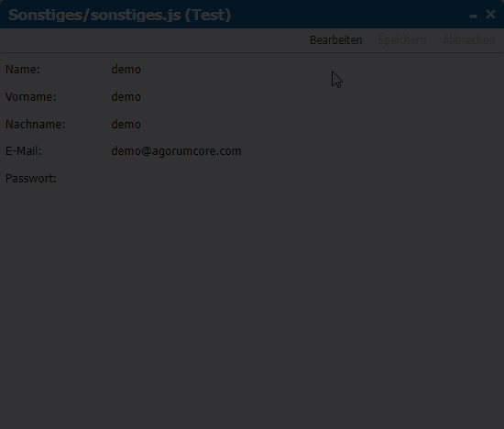Click the demo value next to Vorname
The height and width of the screenshot is (429, 504).
tap(126, 97)
